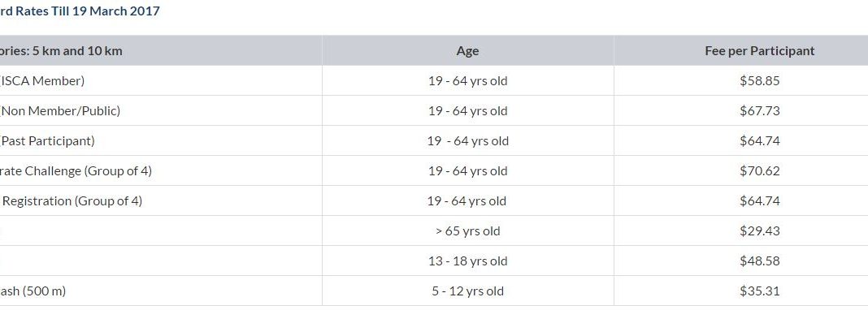Click the $58.85 fee cell
Viewport: 868px width, 323px height.
pos(759,81)
